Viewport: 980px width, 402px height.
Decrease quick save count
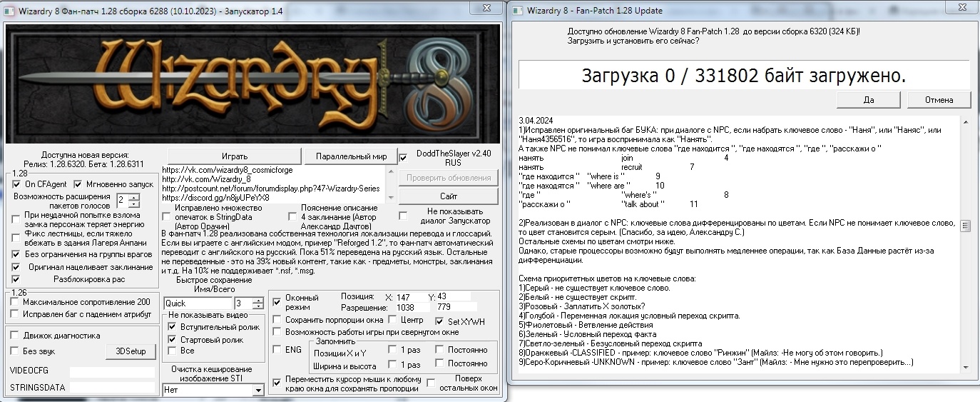(258, 307)
